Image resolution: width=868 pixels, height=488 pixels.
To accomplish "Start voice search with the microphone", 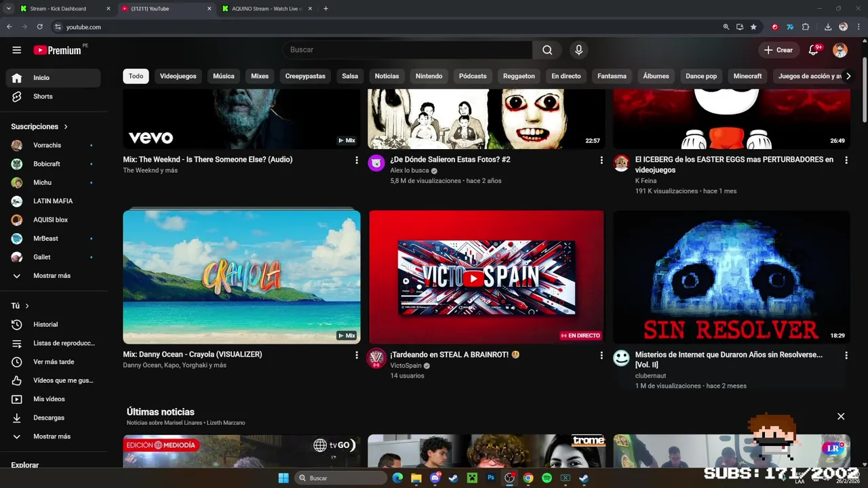I will 578,49.
